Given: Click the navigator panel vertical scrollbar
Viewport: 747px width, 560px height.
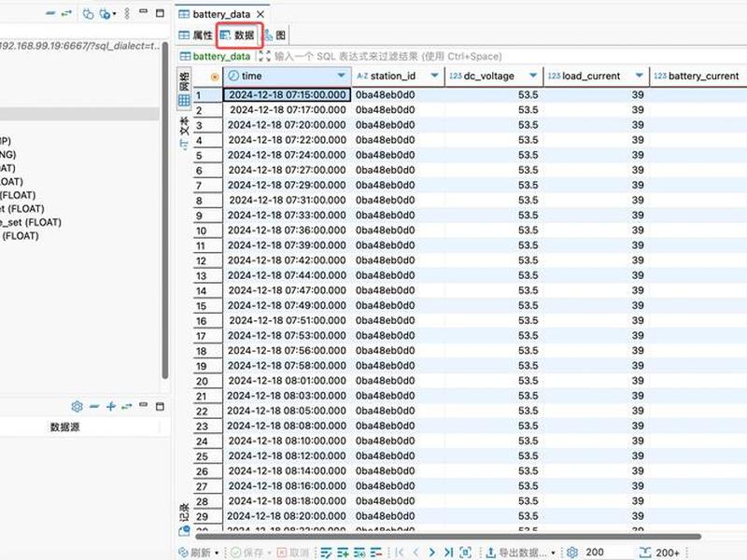Looking at the screenshot, I should pos(165,209).
